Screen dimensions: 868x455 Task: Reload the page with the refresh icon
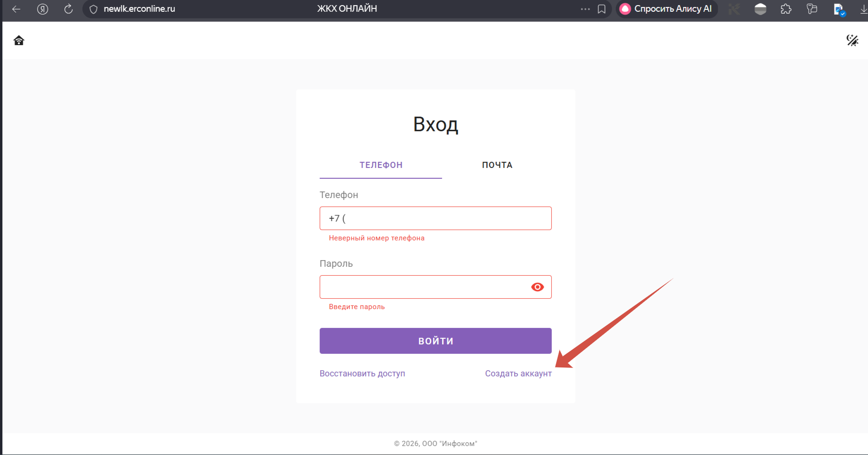69,9
